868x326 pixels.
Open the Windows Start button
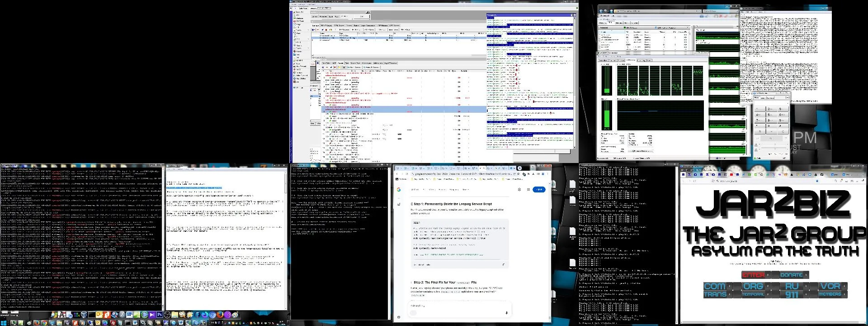click(4, 323)
